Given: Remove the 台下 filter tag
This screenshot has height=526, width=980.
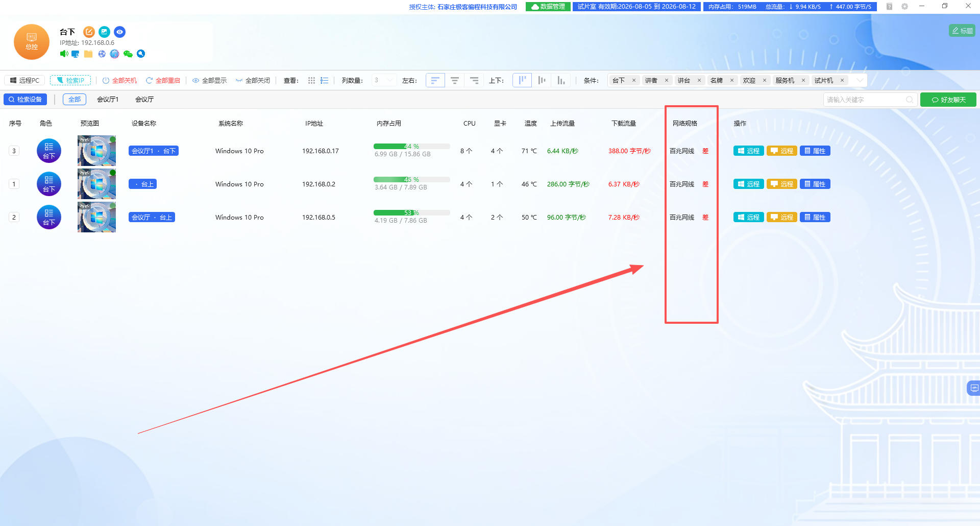Looking at the screenshot, I should (634, 81).
